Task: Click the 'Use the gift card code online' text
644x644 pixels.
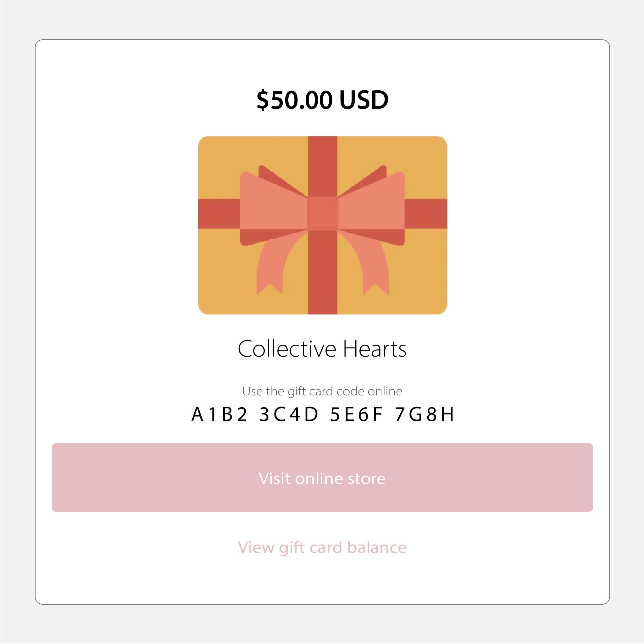Action: (322, 391)
